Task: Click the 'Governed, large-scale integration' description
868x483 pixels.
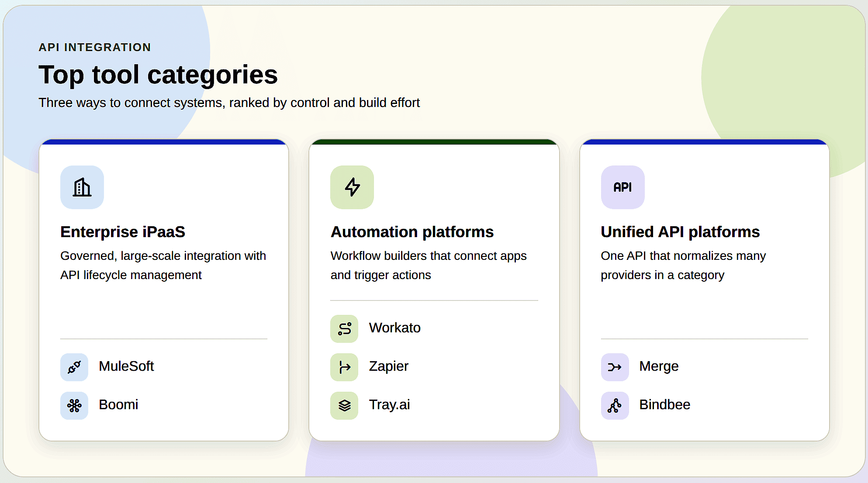Action: point(163,266)
